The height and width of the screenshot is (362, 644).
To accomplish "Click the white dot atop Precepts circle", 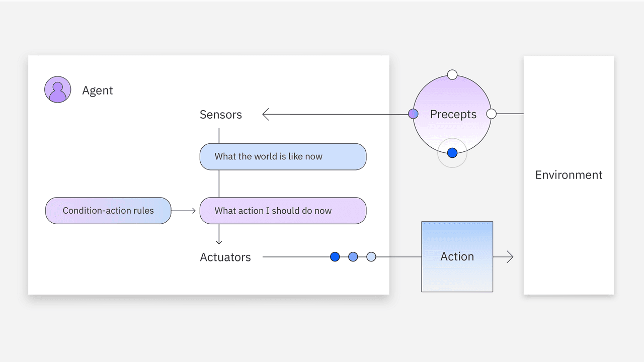I will [x=452, y=75].
